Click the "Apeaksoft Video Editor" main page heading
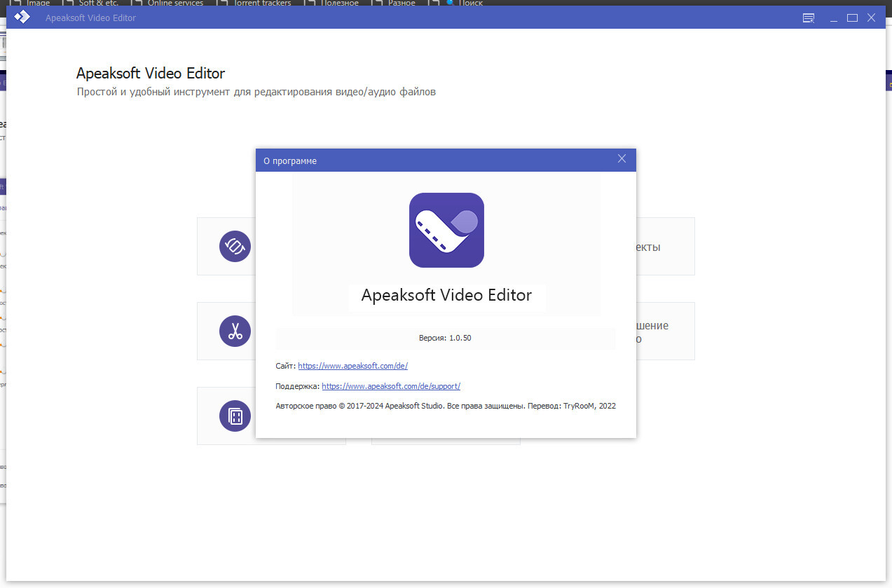This screenshot has width=892, height=588. (151, 74)
